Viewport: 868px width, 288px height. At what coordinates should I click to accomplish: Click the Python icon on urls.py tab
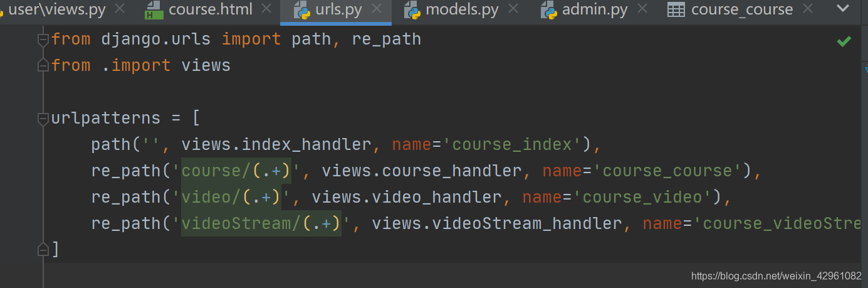(x=301, y=9)
